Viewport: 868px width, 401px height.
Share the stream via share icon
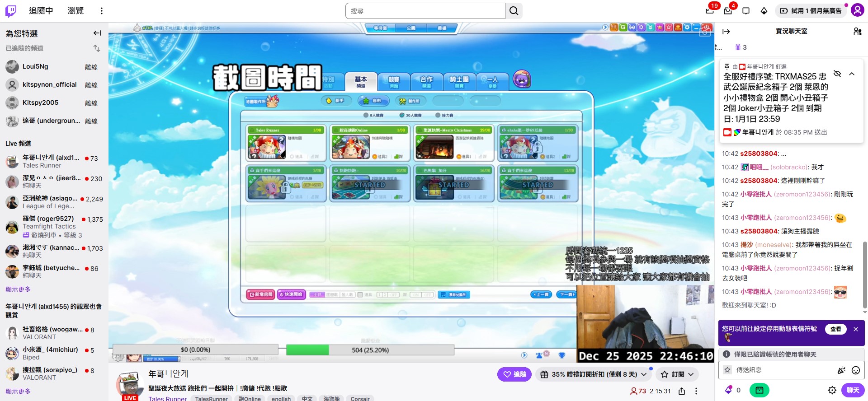click(682, 391)
